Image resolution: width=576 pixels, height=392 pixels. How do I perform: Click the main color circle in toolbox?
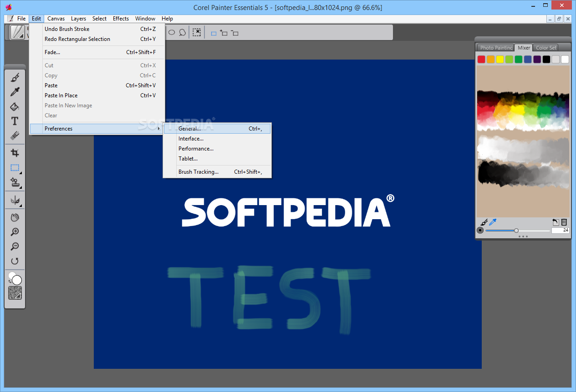17,280
